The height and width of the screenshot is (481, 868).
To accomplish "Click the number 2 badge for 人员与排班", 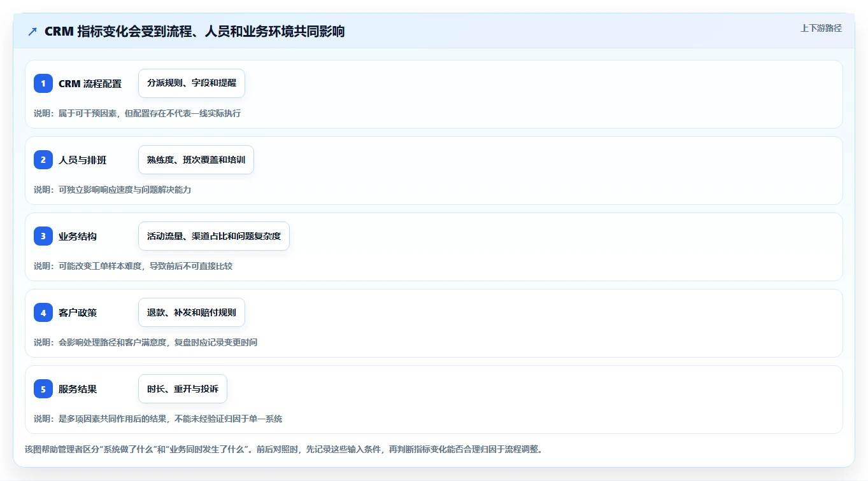I will [x=43, y=160].
